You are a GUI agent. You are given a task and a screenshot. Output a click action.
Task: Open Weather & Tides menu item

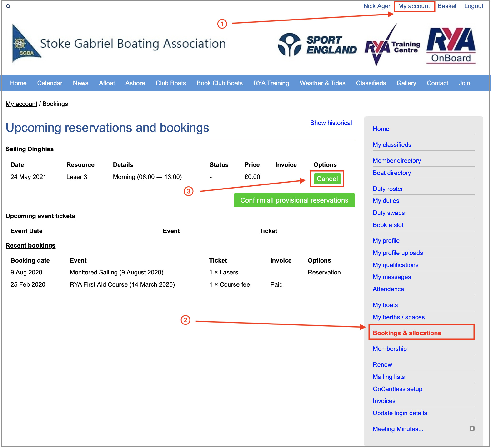322,83
